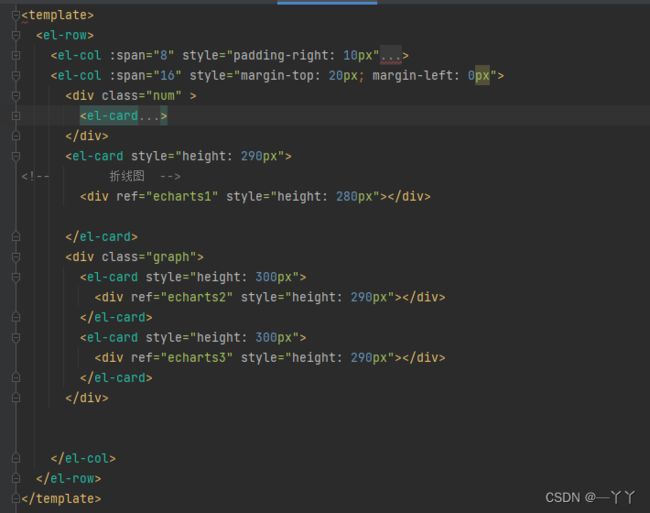Image resolution: width=650 pixels, height=513 pixels.
Task: Click ref="echarts2" attribute
Action: point(182,298)
